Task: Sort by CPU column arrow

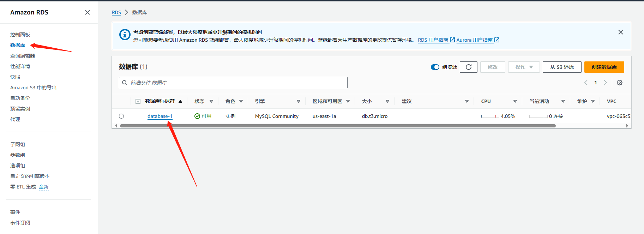Action: coord(515,101)
